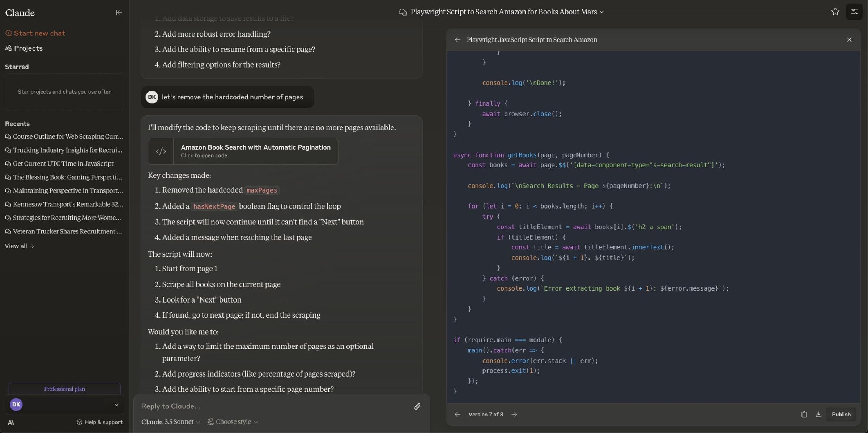
Task: Toggle to previous artifact version 6 of 8
Action: point(457,415)
